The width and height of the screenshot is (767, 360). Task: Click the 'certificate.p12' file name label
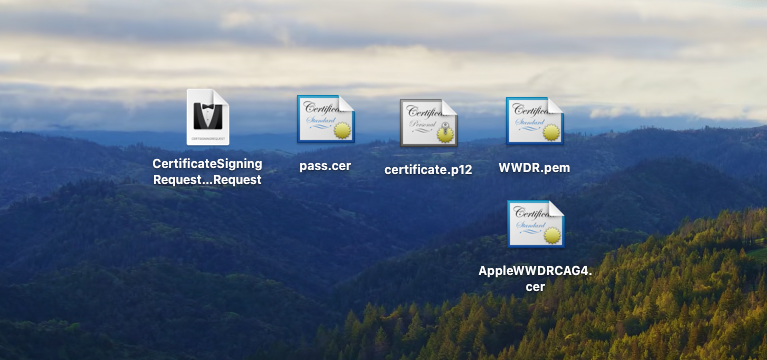click(429, 170)
